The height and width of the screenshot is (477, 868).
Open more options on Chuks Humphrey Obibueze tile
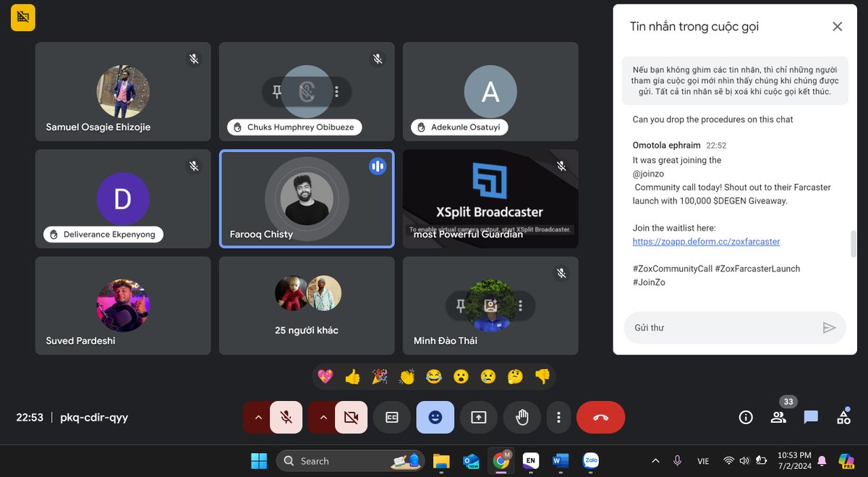pyautogui.click(x=337, y=92)
